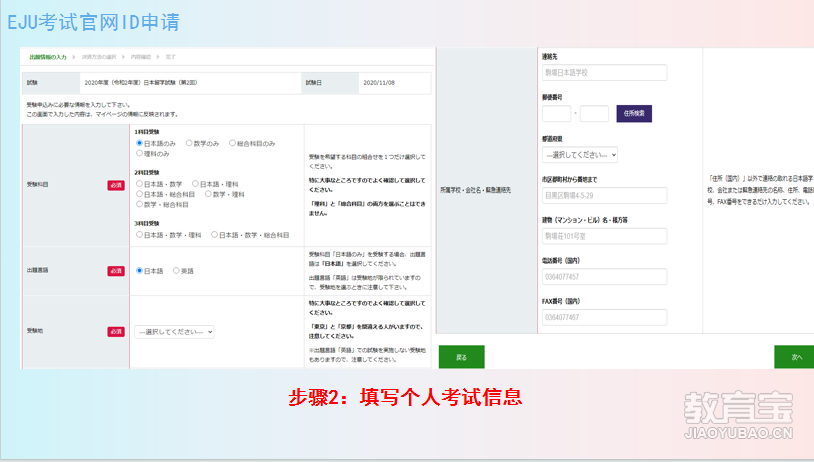Focus the 市区郡町村 street address field

[604, 195]
